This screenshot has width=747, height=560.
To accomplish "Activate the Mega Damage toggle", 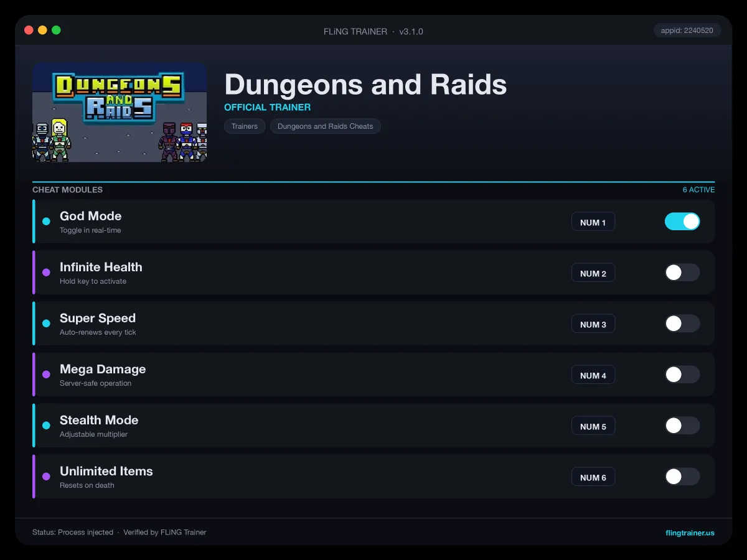I will pos(682,375).
